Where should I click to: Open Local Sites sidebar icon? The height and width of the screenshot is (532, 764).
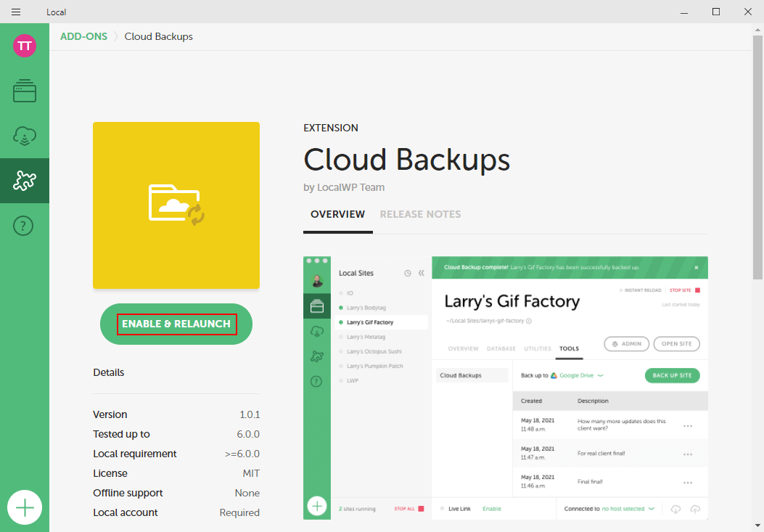click(25, 91)
